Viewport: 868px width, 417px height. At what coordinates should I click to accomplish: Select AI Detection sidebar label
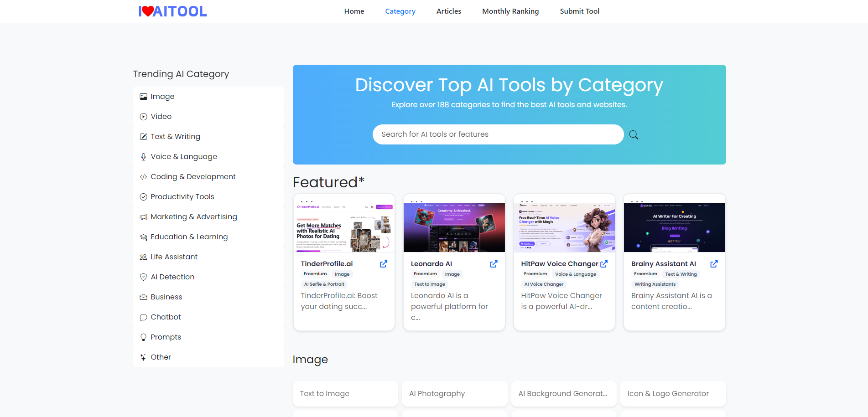coord(172,277)
